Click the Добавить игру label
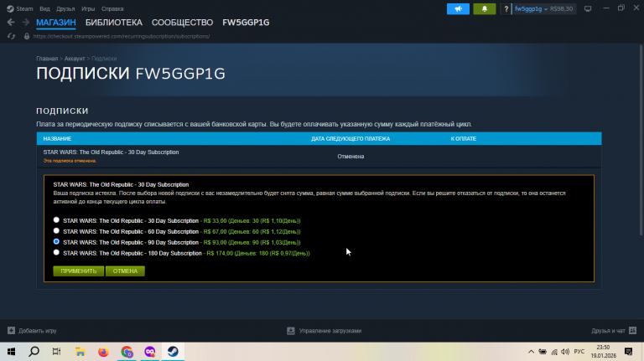Viewport: 644px width, 361px height. pyautogui.click(x=38, y=331)
